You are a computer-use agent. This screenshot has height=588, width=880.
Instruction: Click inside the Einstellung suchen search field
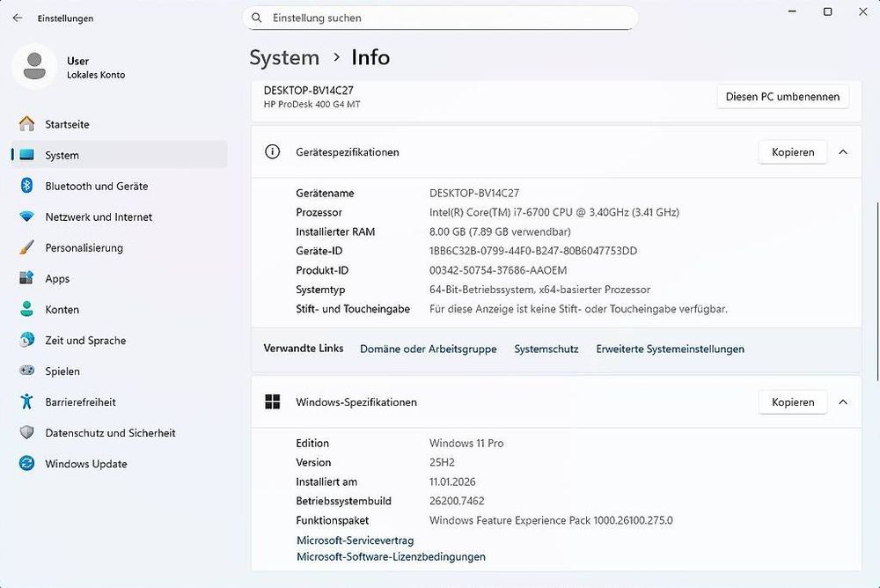point(440,18)
